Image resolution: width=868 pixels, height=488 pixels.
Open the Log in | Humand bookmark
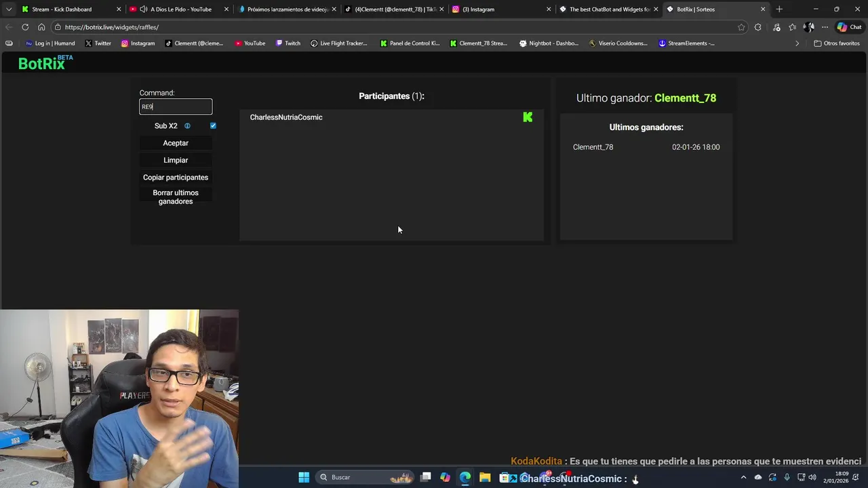[50, 43]
